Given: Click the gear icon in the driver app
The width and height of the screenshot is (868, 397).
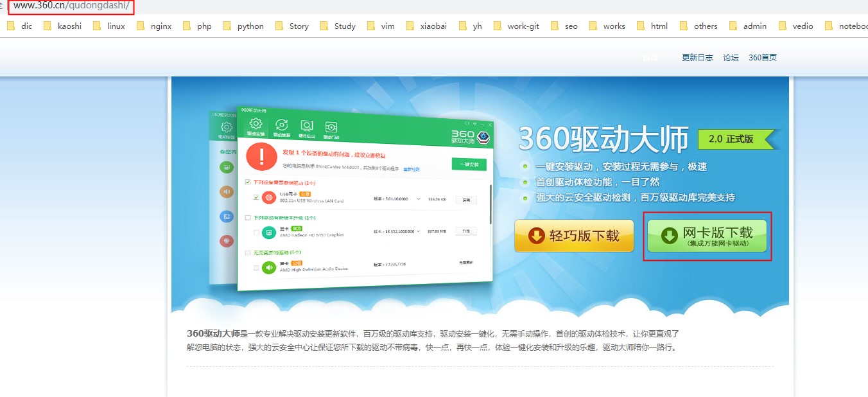Looking at the screenshot, I should (x=256, y=125).
